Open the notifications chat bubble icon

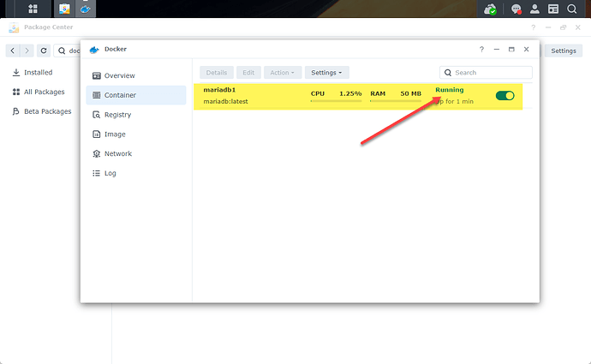516,9
